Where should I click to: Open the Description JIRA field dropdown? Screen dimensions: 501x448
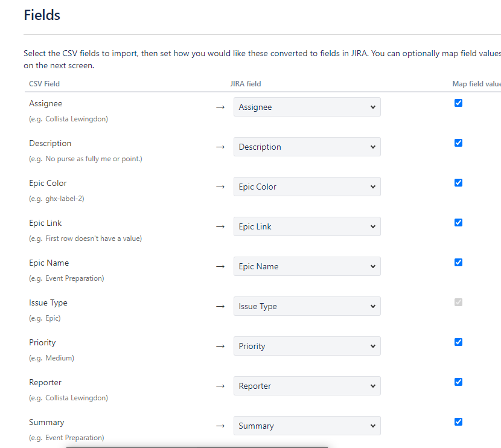(x=307, y=147)
